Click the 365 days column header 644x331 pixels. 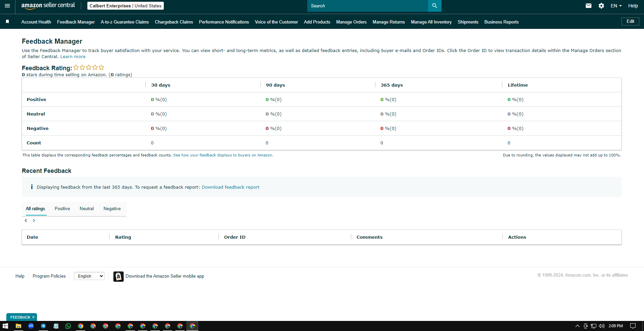(x=392, y=85)
